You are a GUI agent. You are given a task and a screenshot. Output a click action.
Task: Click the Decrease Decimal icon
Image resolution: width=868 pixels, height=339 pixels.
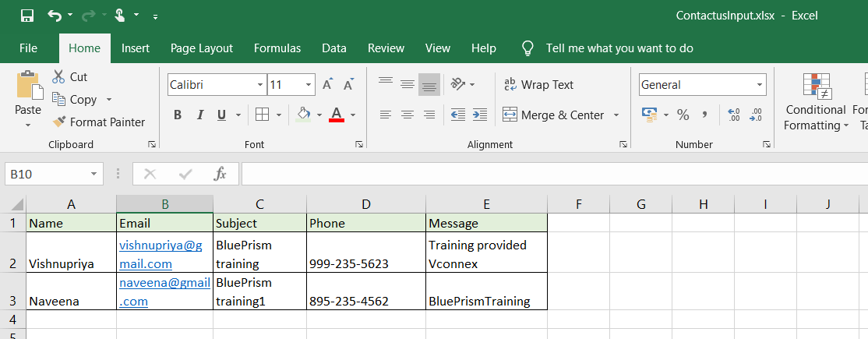click(756, 115)
